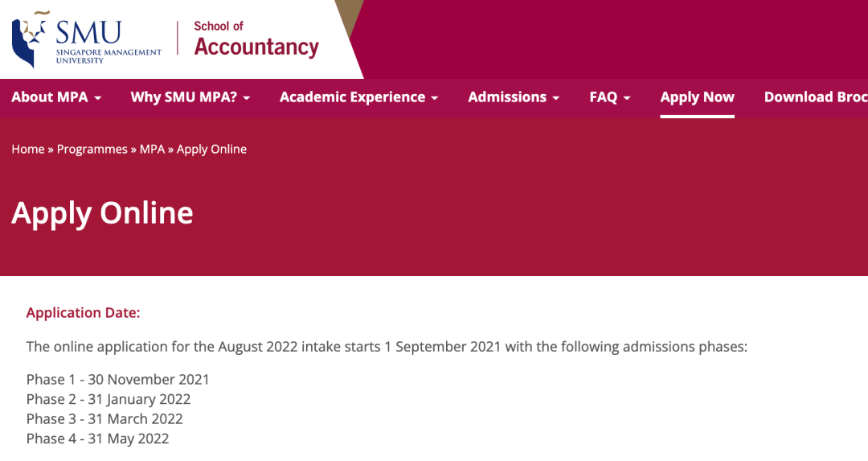Select the Apply Now nav item

[x=697, y=97]
